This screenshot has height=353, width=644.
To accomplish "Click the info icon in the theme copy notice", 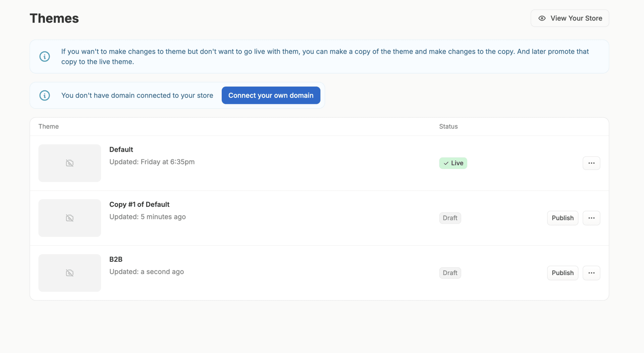I will [x=45, y=56].
